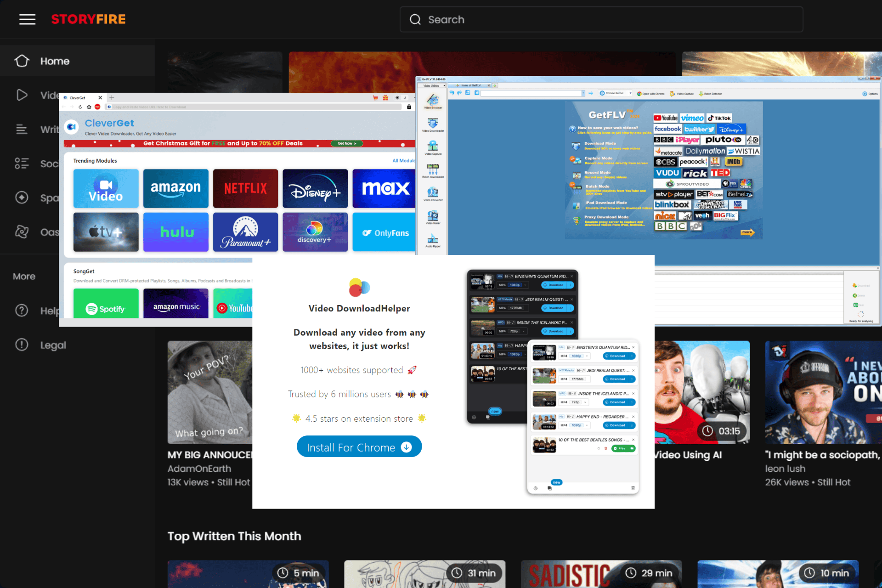Select Video Browser in GetFLV sidebar
Screen dimensions: 882x588
coord(433,102)
